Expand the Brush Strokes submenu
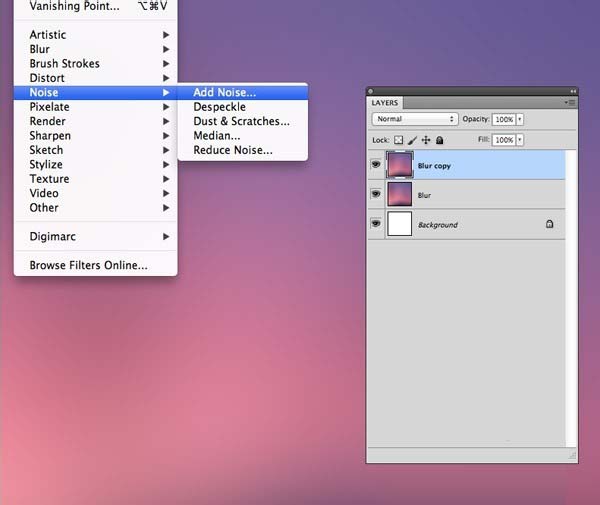Image resolution: width=600 pixels, height=505 pixels. pyautogui.click(x=96, y=64)
